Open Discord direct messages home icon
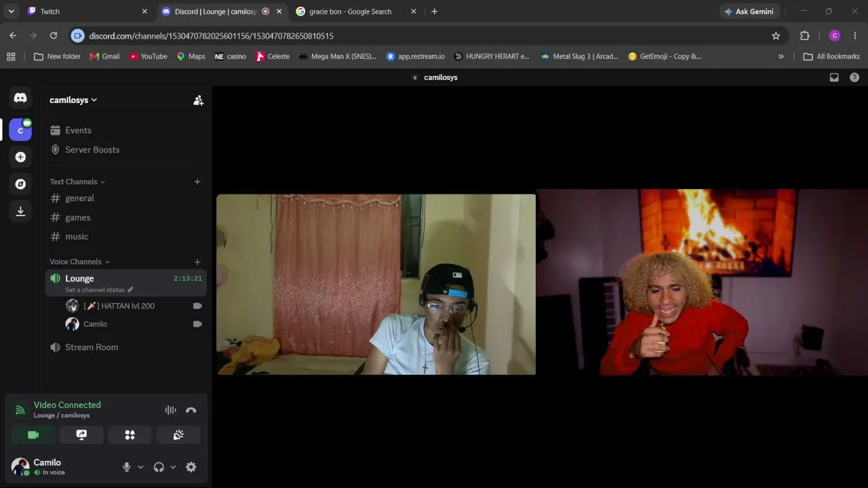This screenshot has width=868, height=488. click(20, 98)
